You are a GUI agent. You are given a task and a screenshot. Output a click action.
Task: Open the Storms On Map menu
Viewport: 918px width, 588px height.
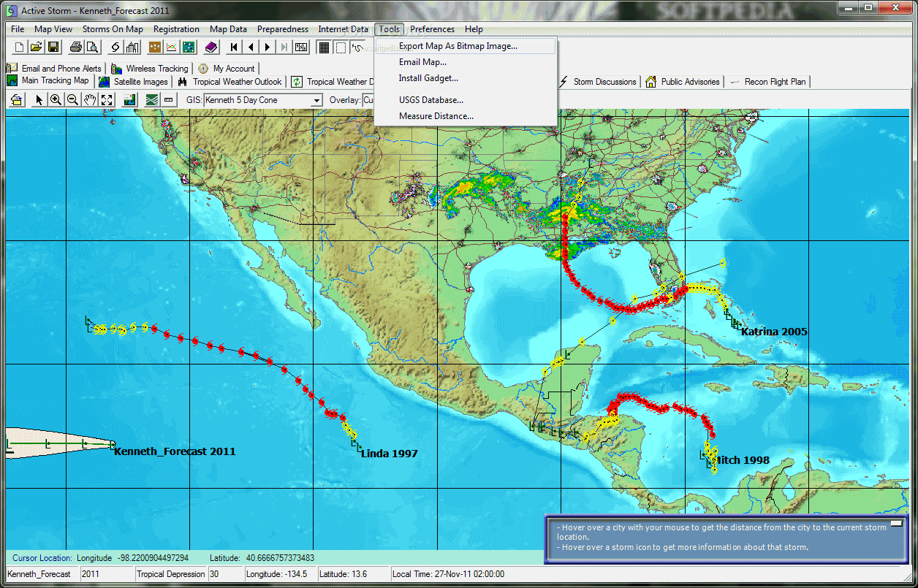click(113, 29)
